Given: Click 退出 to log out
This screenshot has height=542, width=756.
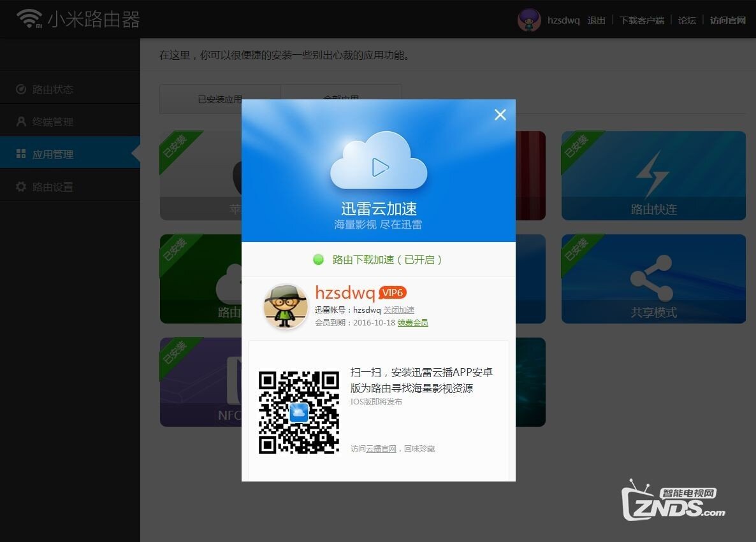Looking at the screenshot, I should pos(597,20).
